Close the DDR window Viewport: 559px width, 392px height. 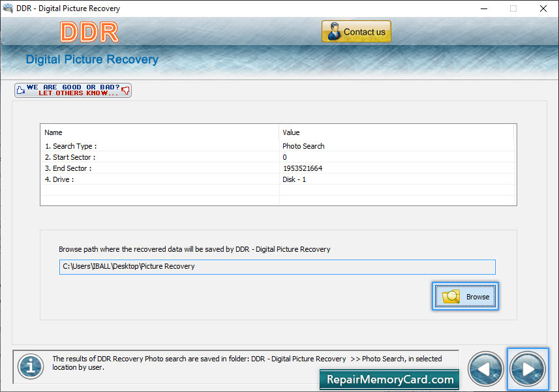pyautogui.click(x=543, y=8)
